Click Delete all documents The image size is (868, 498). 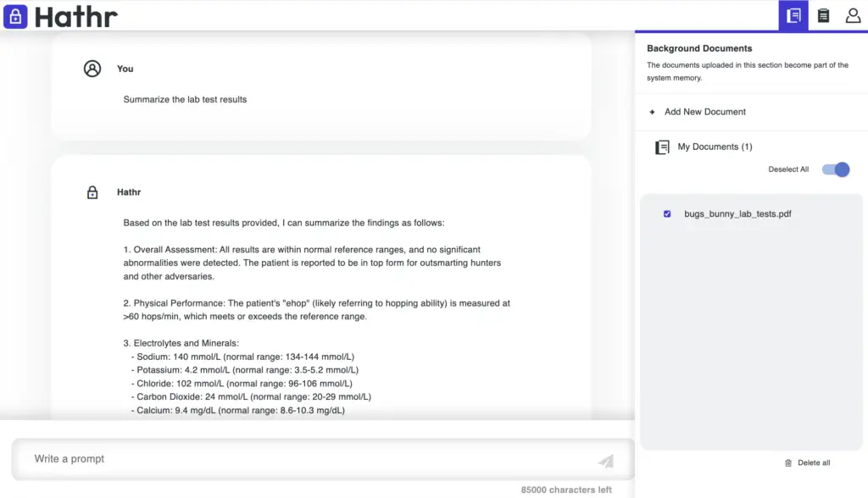point(814,462)
